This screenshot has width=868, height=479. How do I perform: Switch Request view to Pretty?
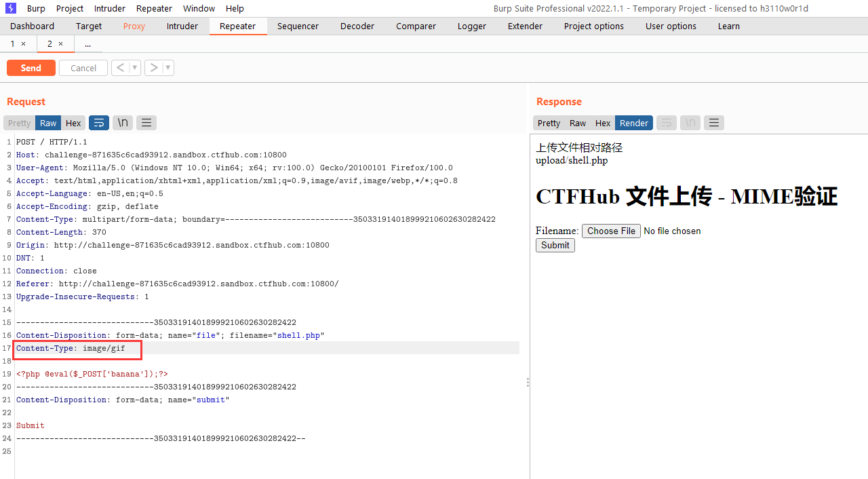pyautogui.click(x=19, y=123)
